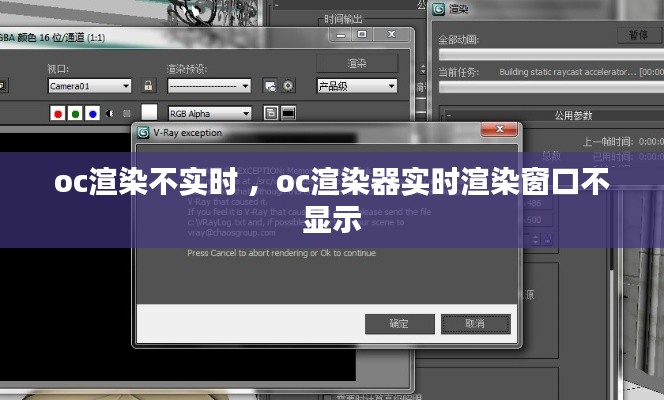The width and height of the screenshot is (664, 400).
Task: Open the 渲染预设 dashed-line dropdown
Action: click(x=209, y=86)
